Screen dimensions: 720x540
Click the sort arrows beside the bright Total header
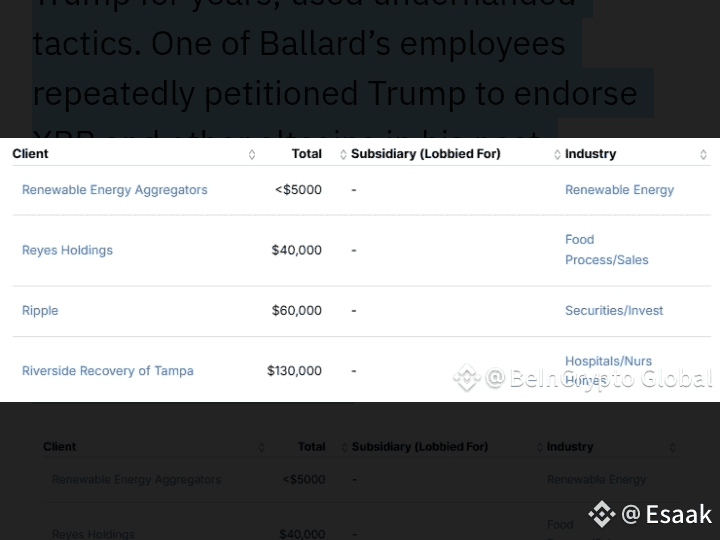tap(343, 154)
